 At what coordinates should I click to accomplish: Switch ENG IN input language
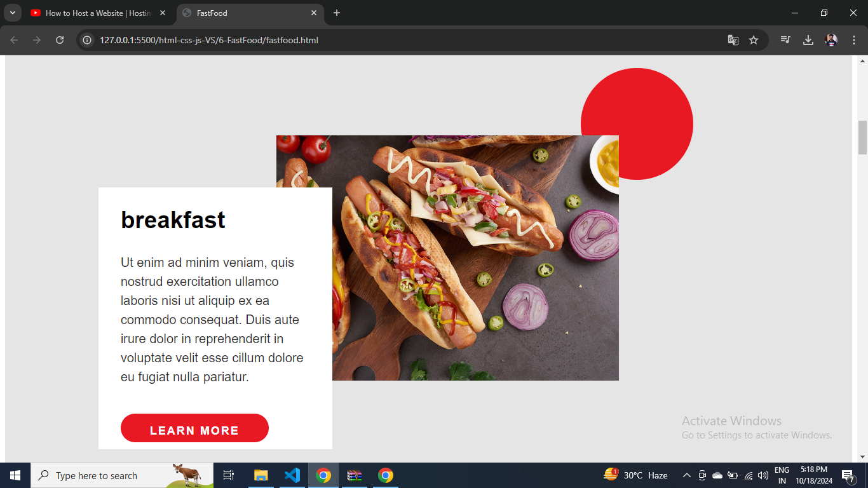click(x=782, y=475)
